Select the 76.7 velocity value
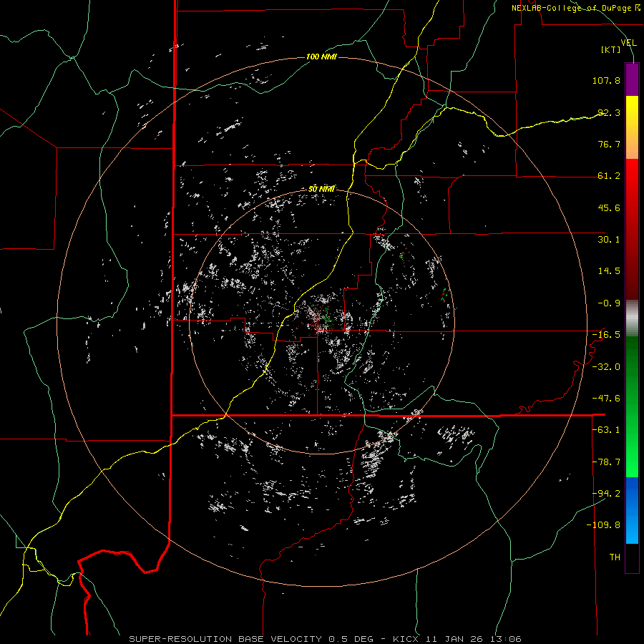 (609, 144)
